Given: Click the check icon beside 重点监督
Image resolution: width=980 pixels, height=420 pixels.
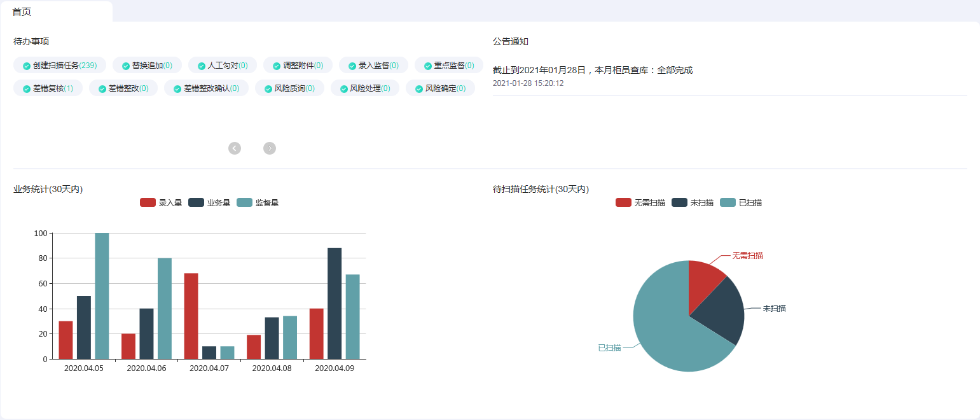Looking at the screenshot, I should click(428, 66).
